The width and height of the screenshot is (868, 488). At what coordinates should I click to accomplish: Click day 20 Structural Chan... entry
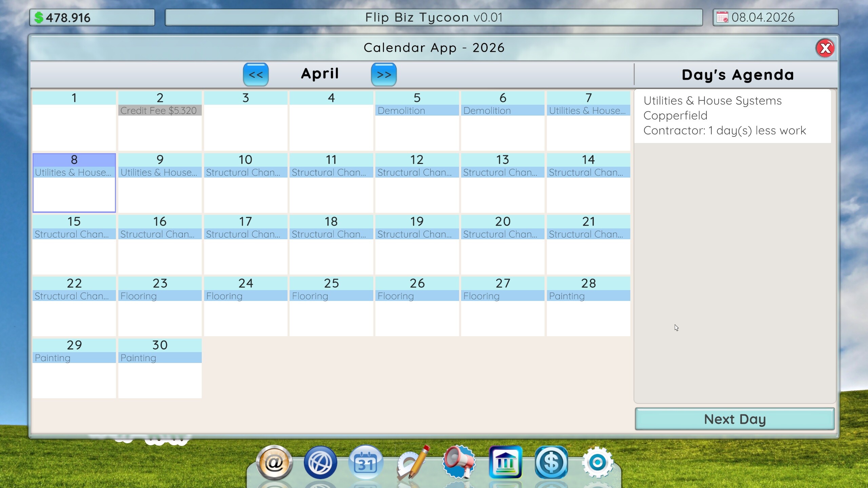point(502,234)
